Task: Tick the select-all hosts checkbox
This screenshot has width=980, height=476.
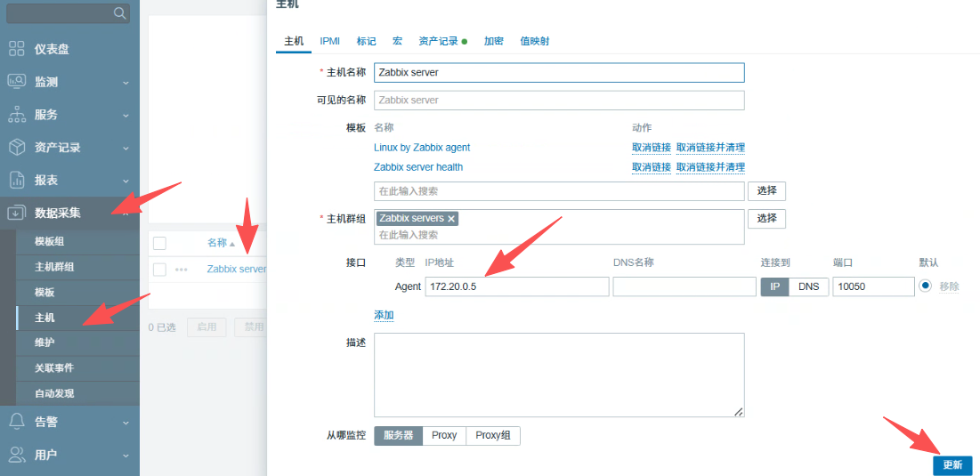Action: [x=160, y=243]
